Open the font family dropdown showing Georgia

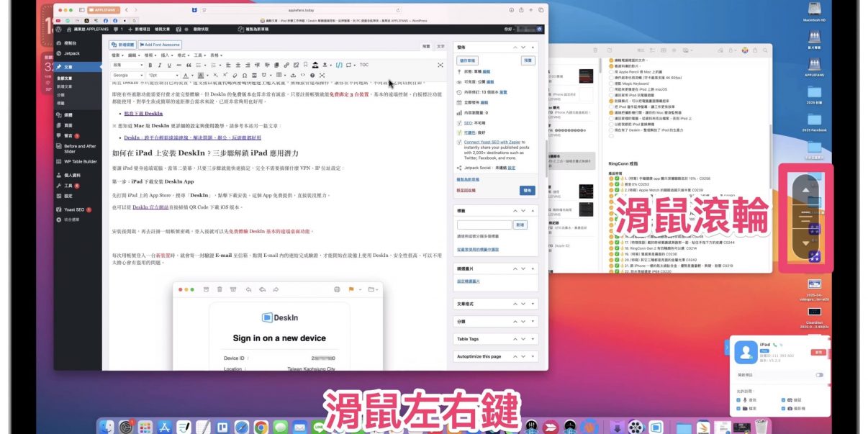pos(127,75)
